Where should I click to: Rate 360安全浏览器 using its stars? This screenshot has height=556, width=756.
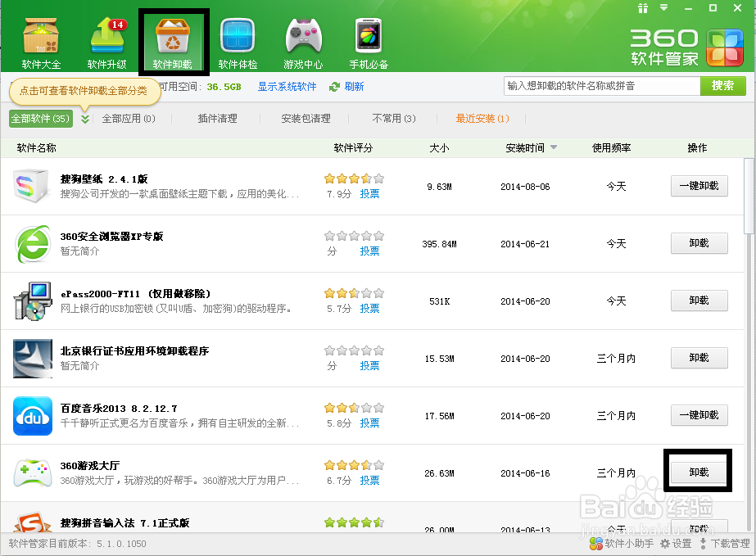coord(354,236)
